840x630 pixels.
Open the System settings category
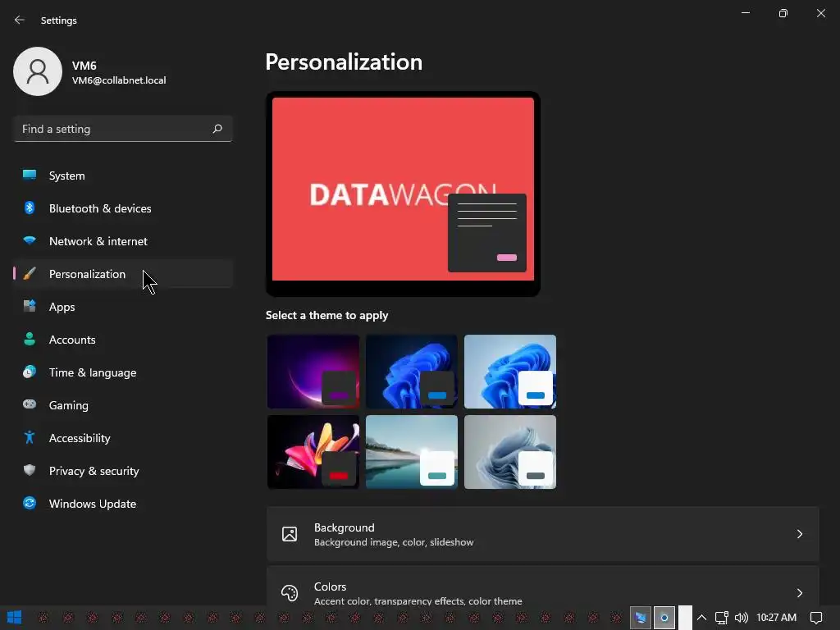pyautogui.click(x=123, y=176)
